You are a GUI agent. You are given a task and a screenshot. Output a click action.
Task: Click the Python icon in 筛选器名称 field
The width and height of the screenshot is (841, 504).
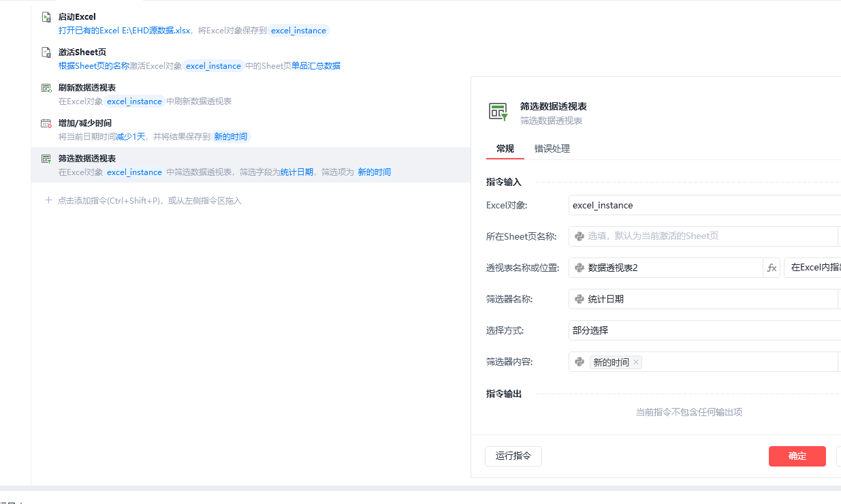(580, 299)
